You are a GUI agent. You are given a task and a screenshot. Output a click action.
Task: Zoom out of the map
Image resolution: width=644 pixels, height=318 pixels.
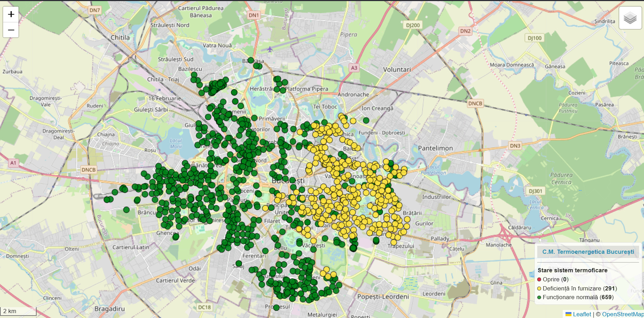pyautogui.click(x=11, y=30)
